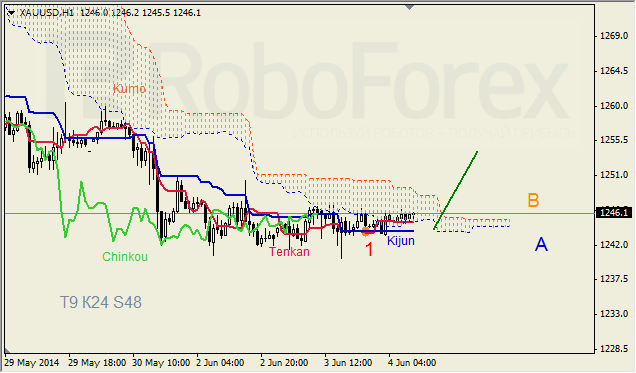Click the Kijun line label
Viewport: 636px width, 373px height.
pyautogui.click(x=401, y=241)
